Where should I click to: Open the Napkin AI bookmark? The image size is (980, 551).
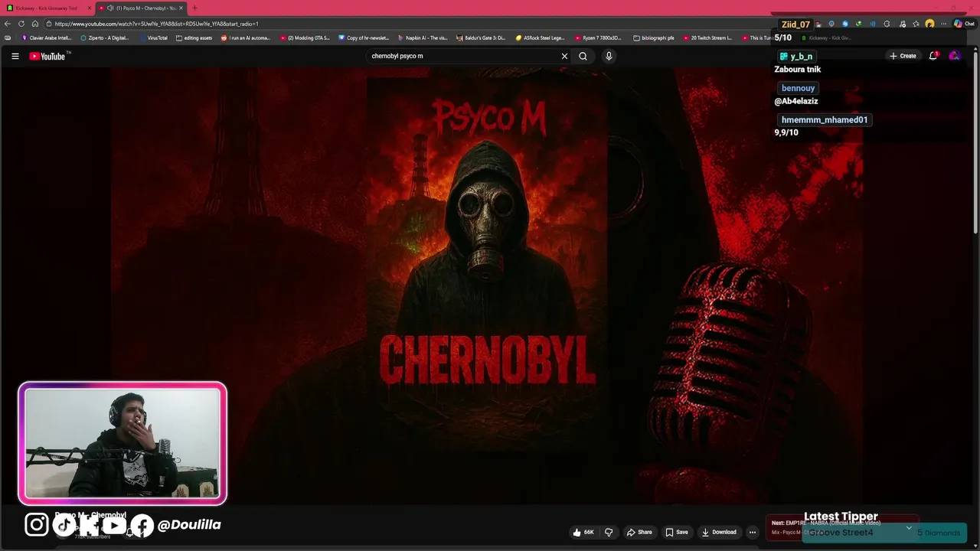coord(423,37)
